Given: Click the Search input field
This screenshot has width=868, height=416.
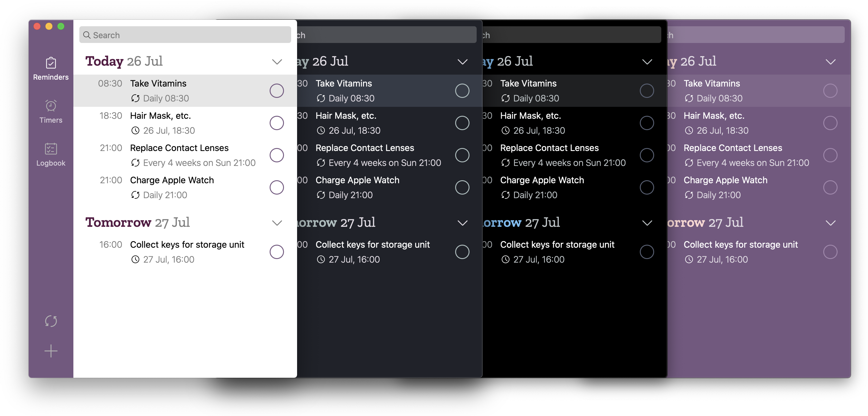Looking at the screenshot, I should click(185, 34).
